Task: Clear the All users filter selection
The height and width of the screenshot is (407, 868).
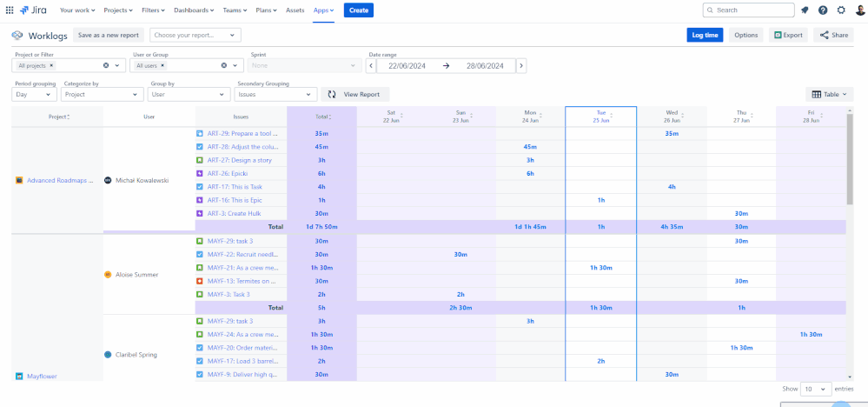Action: [x=223, y=65]
